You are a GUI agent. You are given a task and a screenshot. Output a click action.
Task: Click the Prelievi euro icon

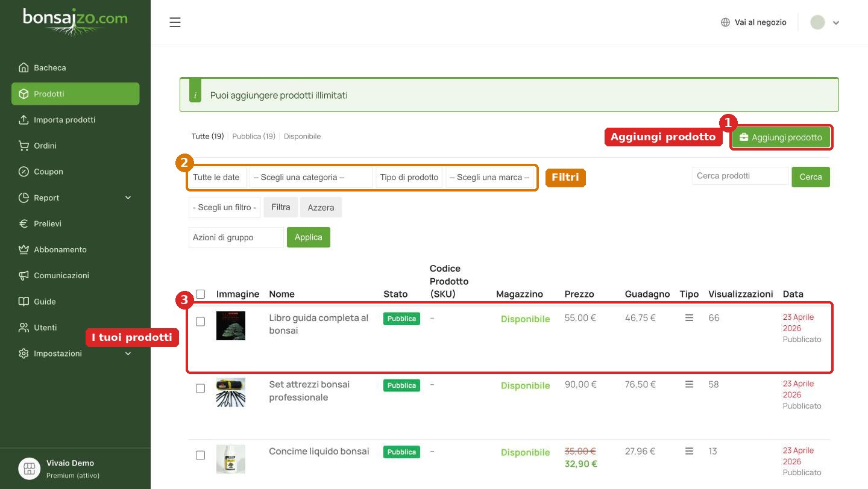(x=24, y=223)
